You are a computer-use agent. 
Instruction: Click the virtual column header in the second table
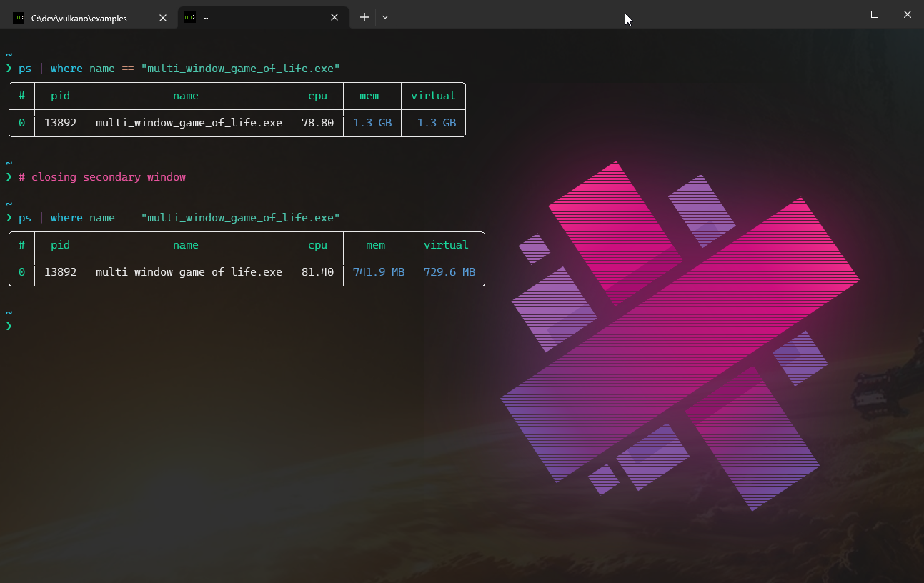[x=448, y=244]
